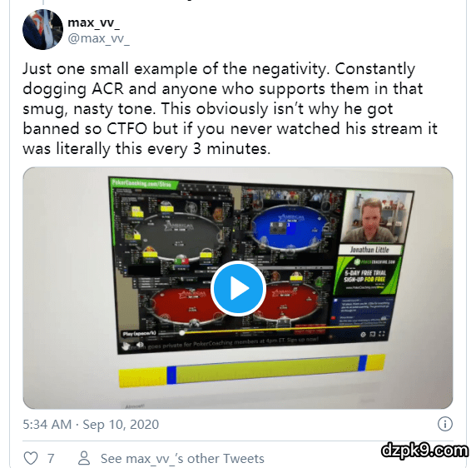The image size is (476, 468).
Task: Click the video progress slider knob
Action: coord(182,332)
